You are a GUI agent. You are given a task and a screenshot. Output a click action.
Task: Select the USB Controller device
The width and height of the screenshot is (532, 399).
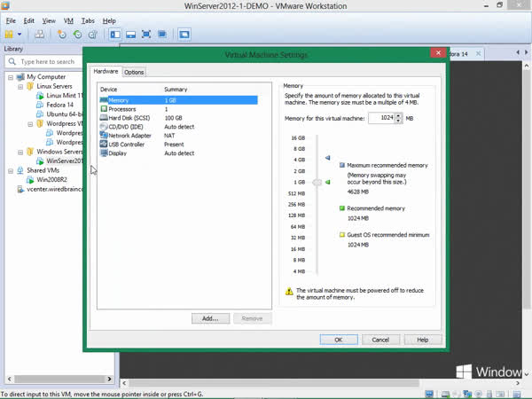(x=178, y=145)
